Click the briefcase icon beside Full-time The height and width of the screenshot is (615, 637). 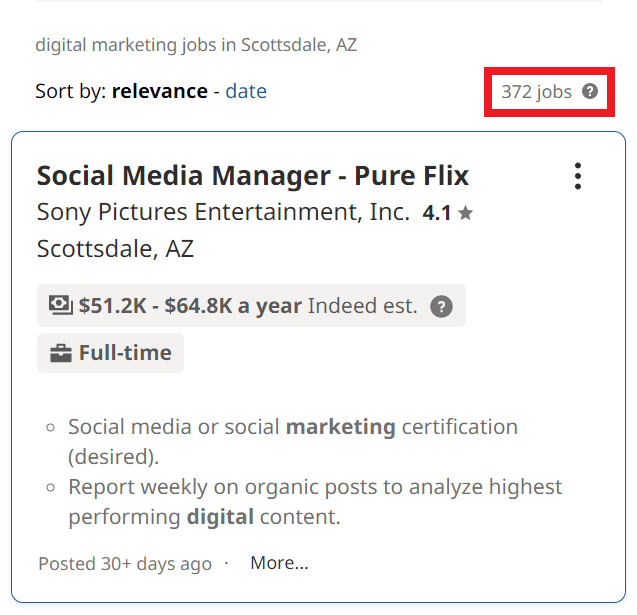pyautogui.click(x=61, y=353)
